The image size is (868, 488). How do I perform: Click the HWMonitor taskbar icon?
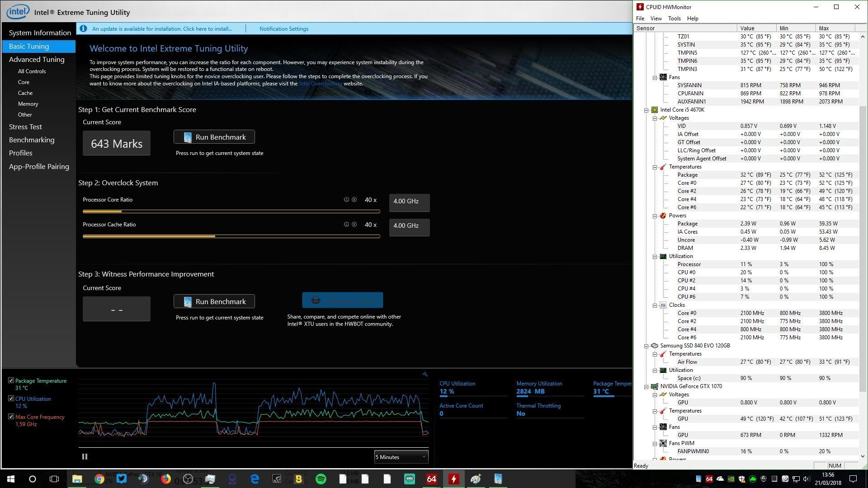coord(453,479)
